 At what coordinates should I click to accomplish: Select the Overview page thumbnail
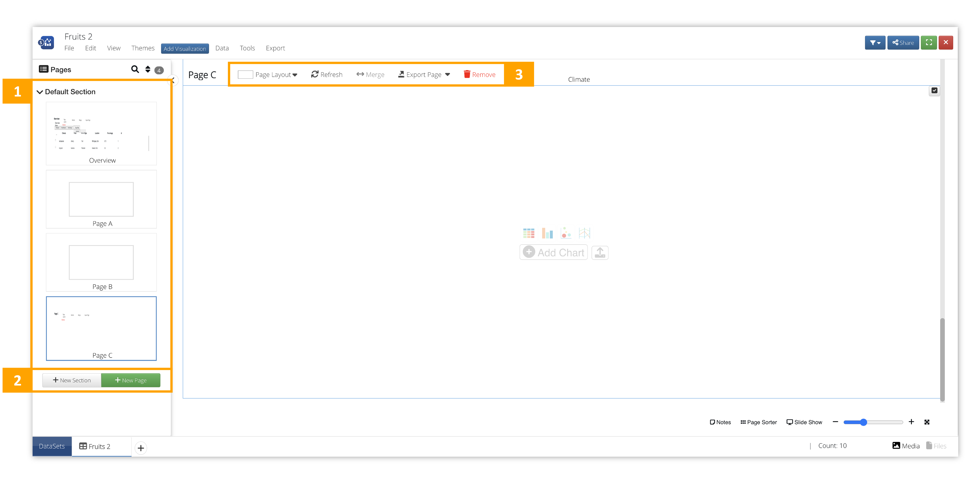tap(101, 133)
